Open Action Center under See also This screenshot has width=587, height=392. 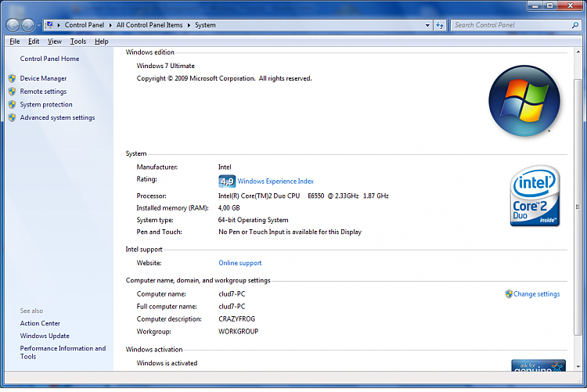coord(40,323)
